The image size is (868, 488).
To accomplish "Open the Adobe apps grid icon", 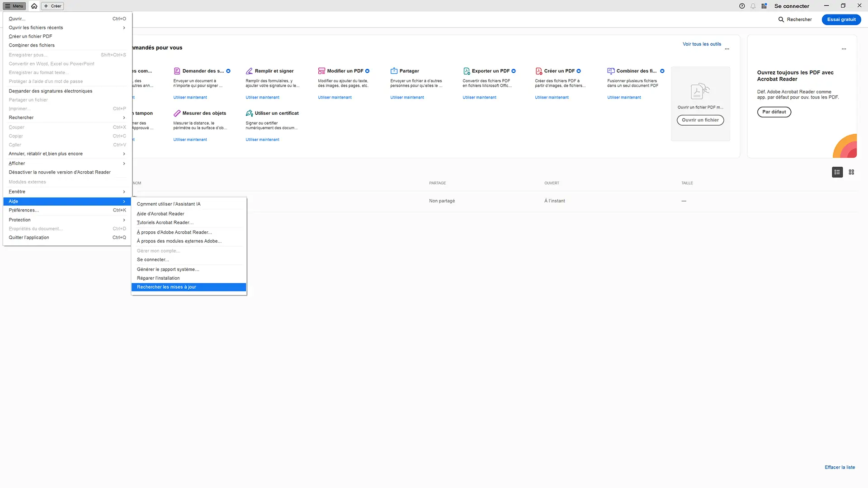I will [x=764, y=6].
